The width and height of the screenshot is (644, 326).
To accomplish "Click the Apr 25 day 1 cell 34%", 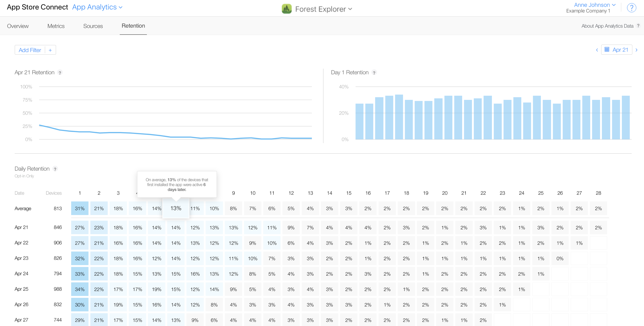I will pos(80,289).
